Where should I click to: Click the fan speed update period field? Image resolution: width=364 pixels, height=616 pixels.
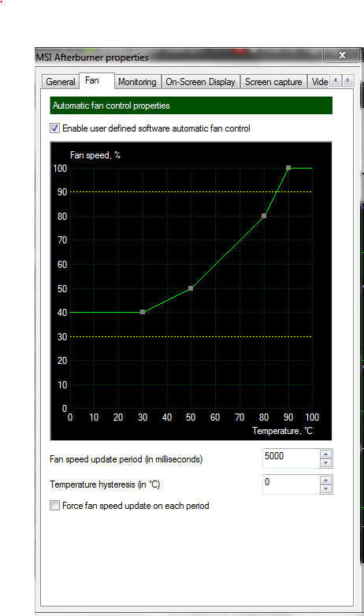pos(292,458)
